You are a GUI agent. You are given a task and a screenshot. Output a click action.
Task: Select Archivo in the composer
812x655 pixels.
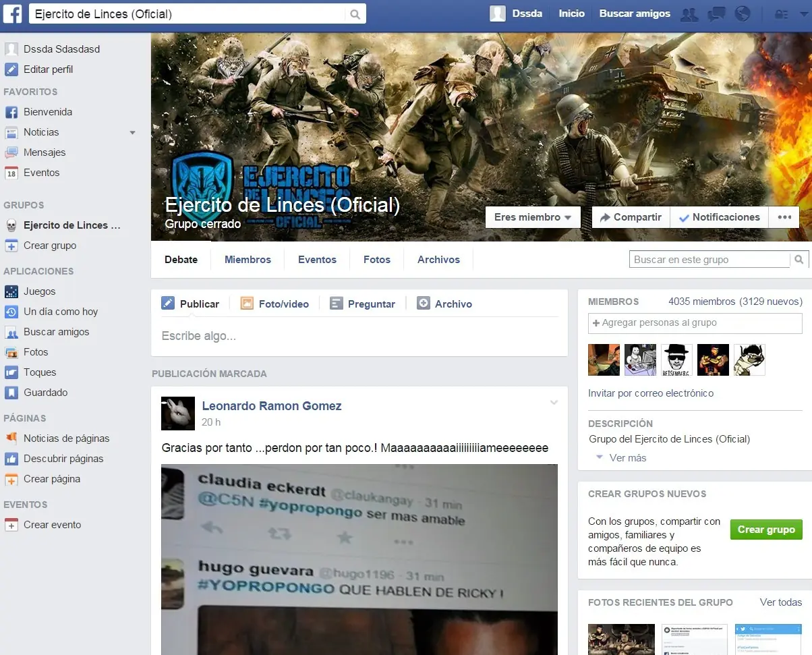tap(444, 304)
